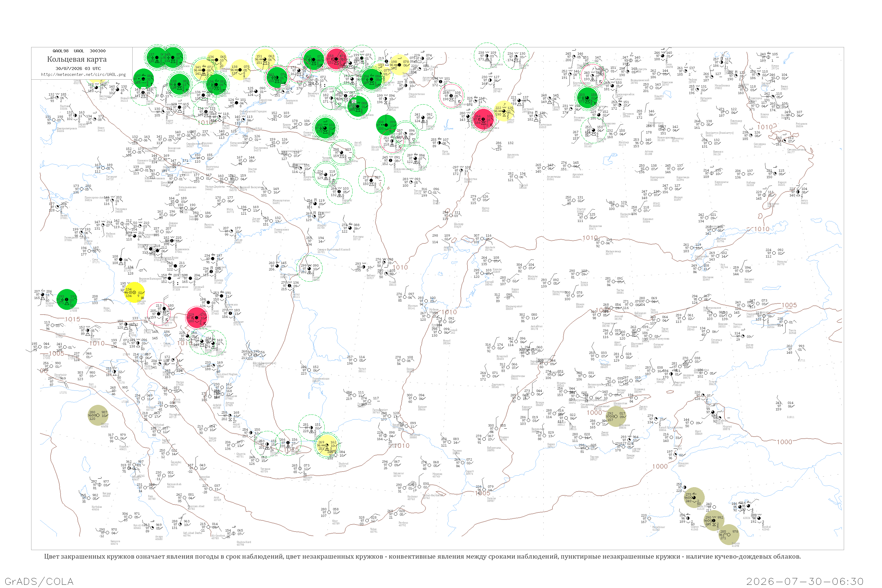Click the "GrADS/COLA" credit text
The height and width of the screenshot is (588, 882).
39,581
